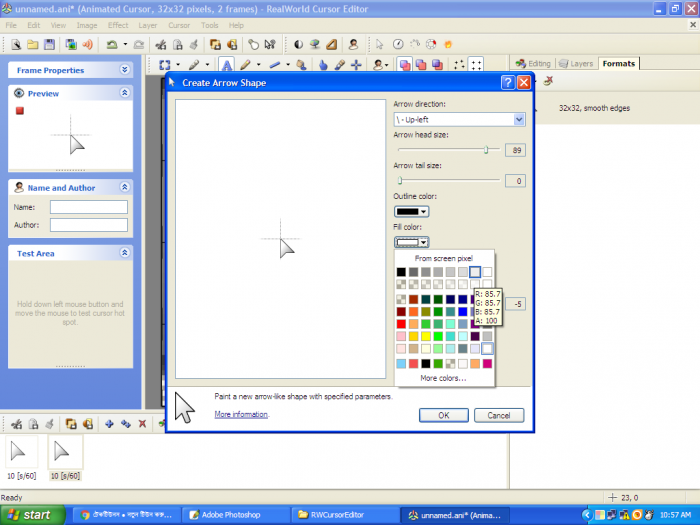Click the person portrait icon in top toolbar
Viewport: 700px width, 525px height.
tap(353, 44)
